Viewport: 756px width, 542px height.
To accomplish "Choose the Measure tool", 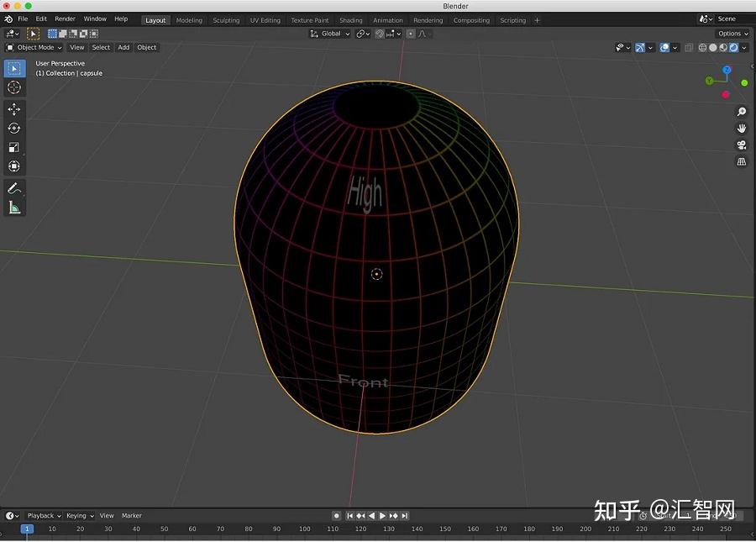I will [14, 207].
